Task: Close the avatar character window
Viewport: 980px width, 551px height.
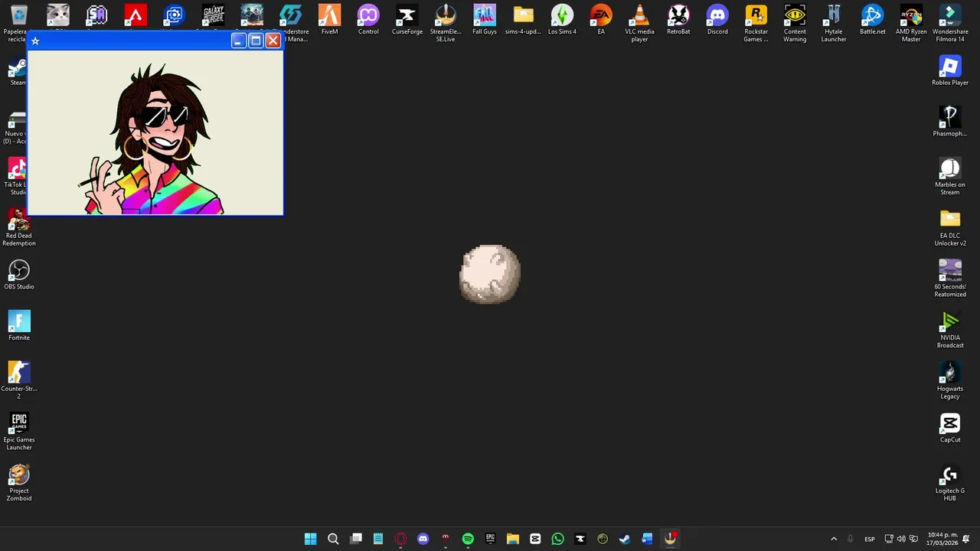Action: pos(273,41)
